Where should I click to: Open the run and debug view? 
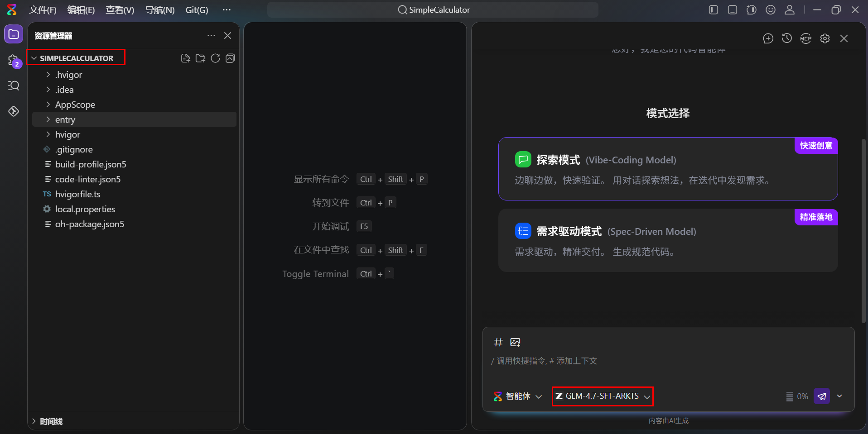(14, 111)
